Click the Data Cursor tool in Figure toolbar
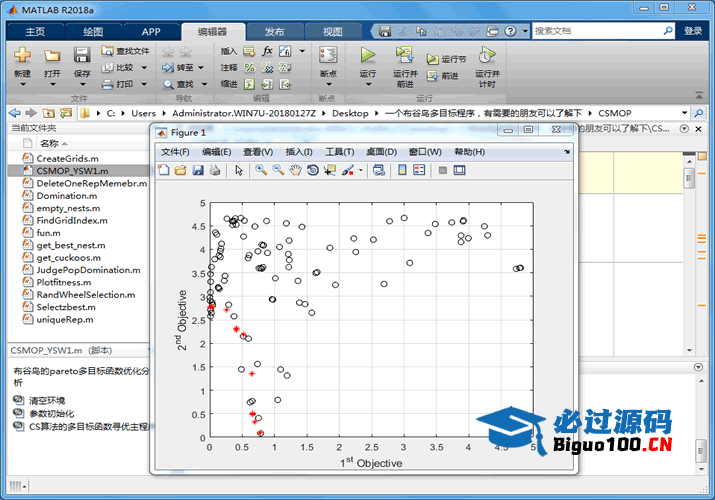 [329, 171]
